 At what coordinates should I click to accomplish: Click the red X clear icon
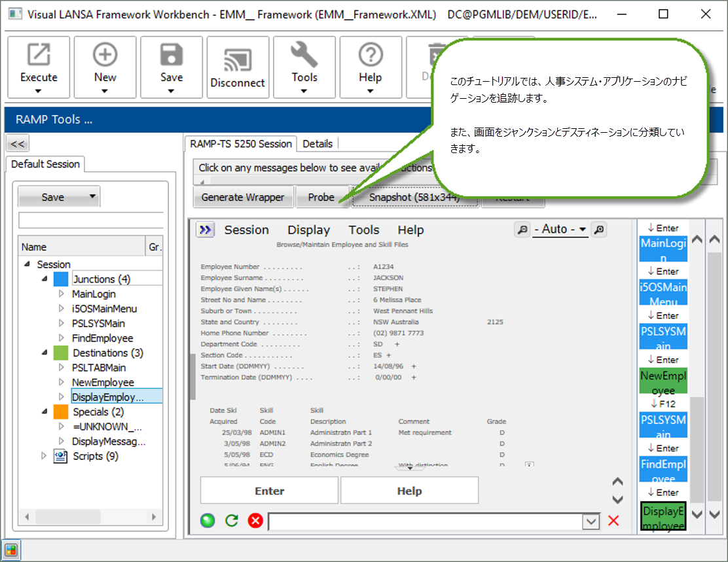(x=613, y=521)
